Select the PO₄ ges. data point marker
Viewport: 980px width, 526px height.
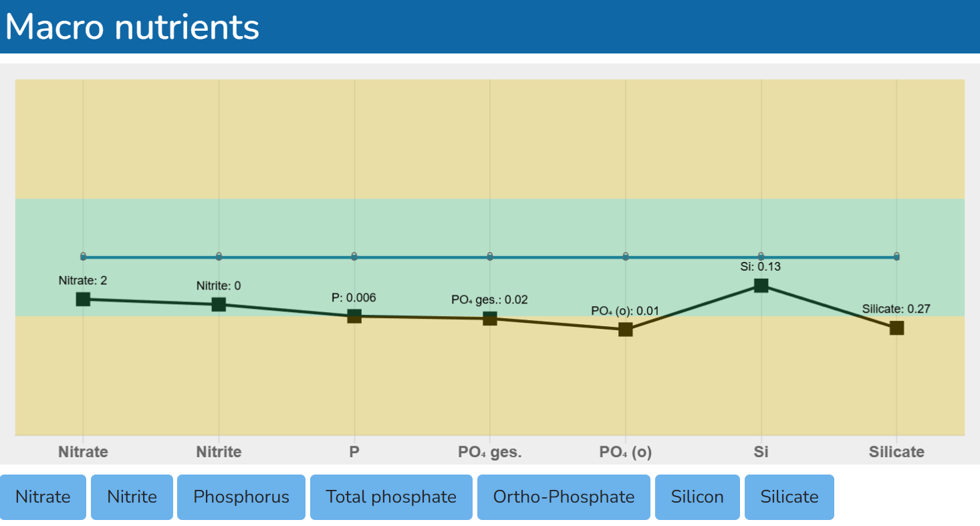tap(490, 319)
